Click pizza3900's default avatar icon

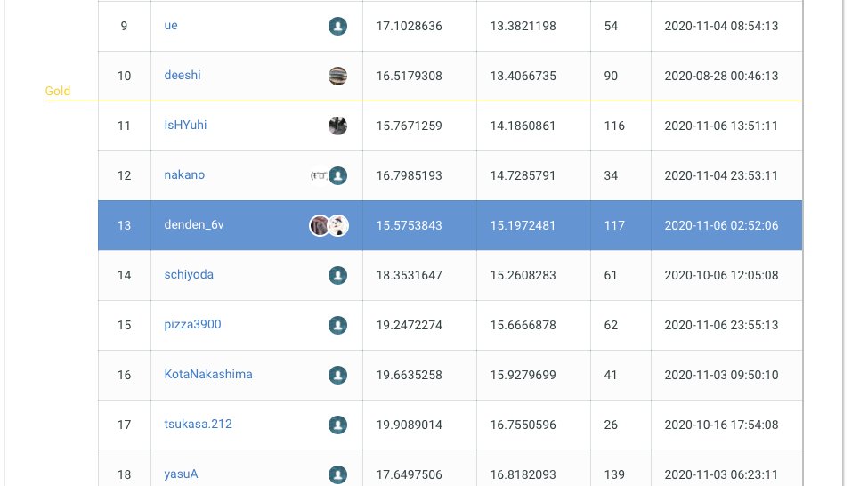click(x=337, y=325)
